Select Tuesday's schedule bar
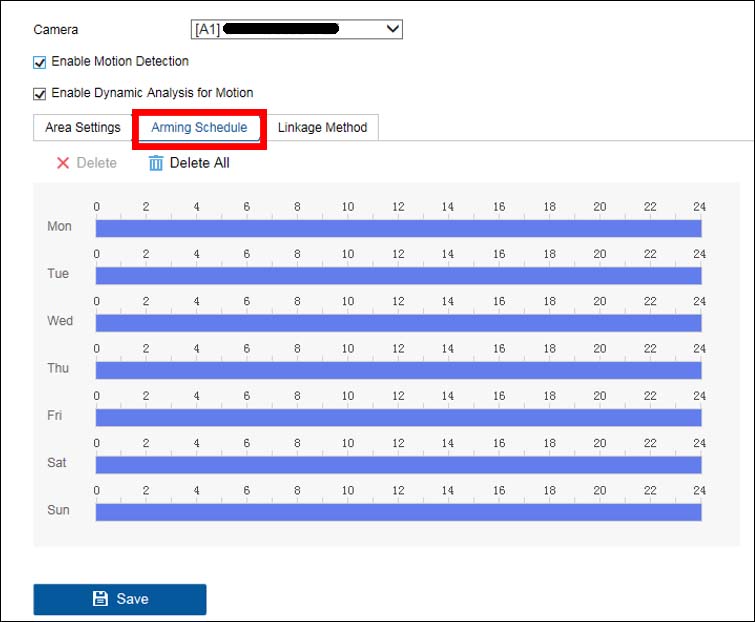The height and width of the screenshot is (622, 755). tap(398, 276)
